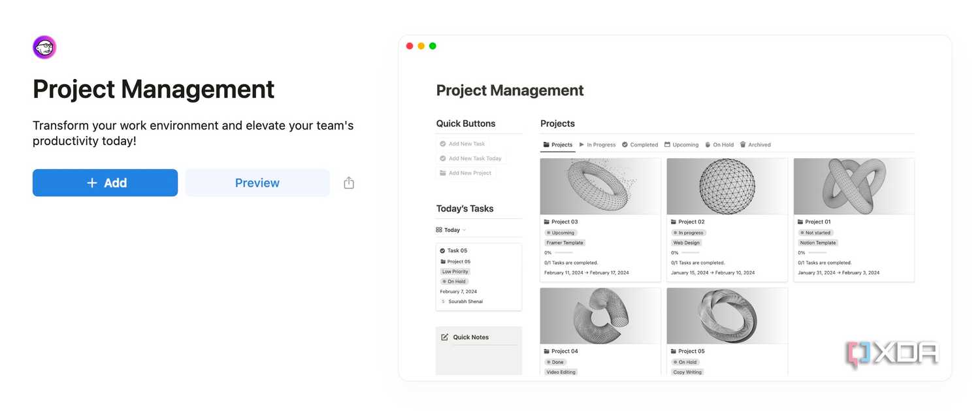Click the Project 03 title text

coord(564,222)
